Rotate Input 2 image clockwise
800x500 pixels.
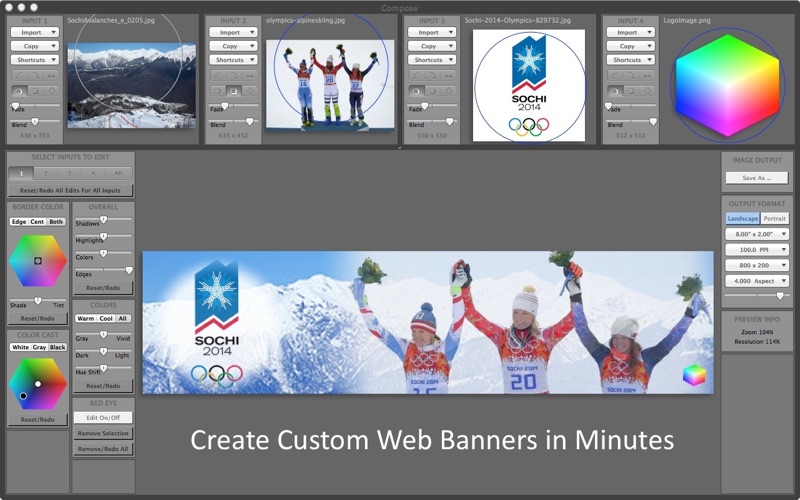pyautogui.click(x=234, y=76)
